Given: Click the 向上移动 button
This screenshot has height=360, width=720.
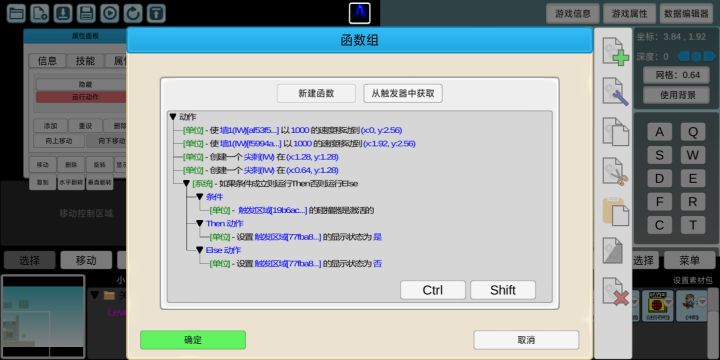Looking at the screenshot, I should (x=59, y=141).
